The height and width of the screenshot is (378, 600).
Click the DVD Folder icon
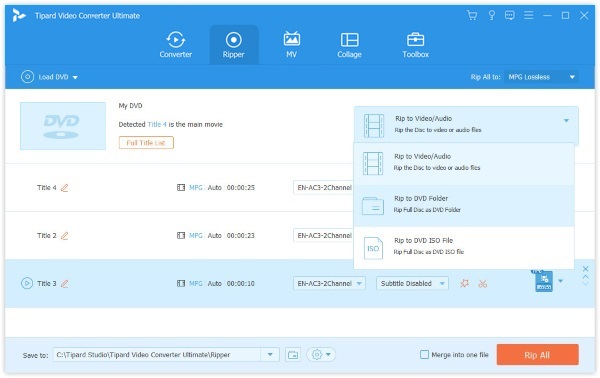373,206
